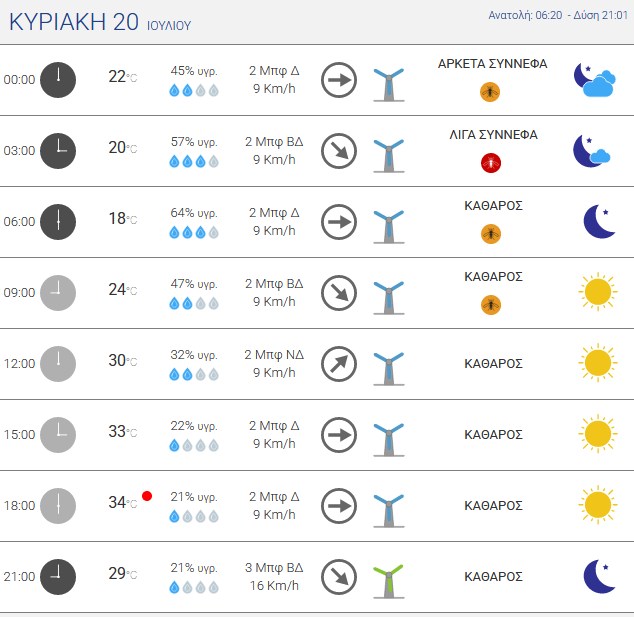This screenshot has height=617, width=634.
Task: Click the 3 Μπφ ΒΔ 16 Km/h wind text
Action: (x=274, y=577)
